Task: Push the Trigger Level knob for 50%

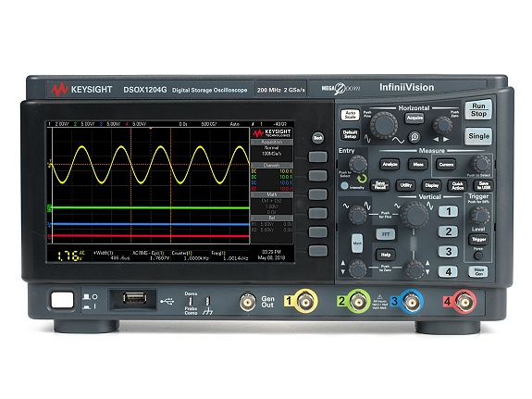Action: (479, 216)
